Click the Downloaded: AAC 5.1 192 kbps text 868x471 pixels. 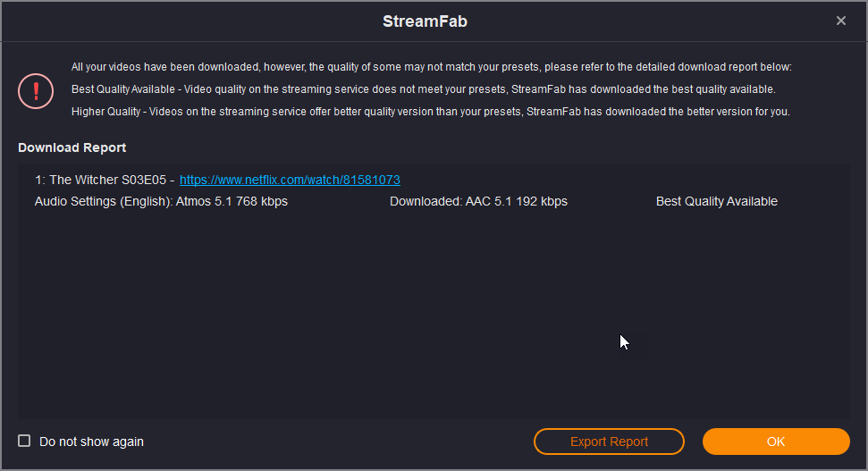[478, 201]
